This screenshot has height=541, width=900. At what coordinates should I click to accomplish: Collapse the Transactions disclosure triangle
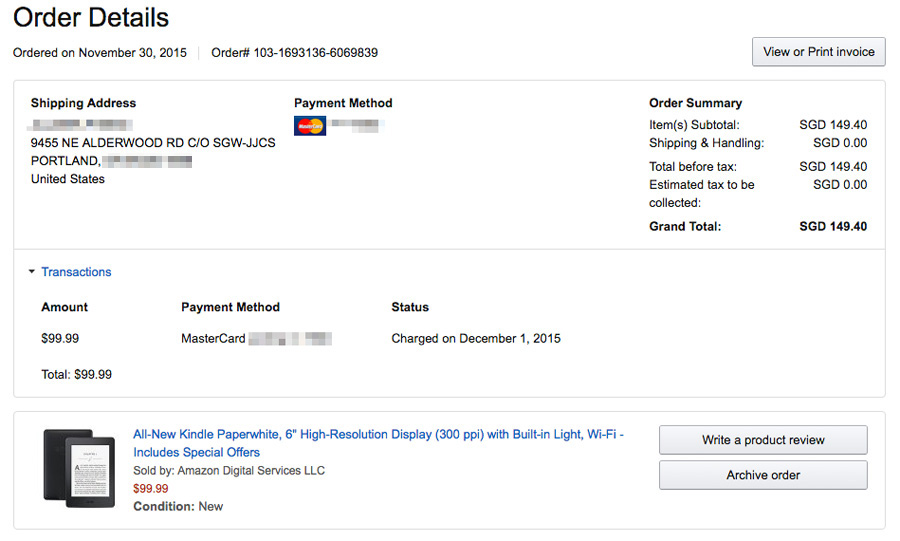click(32, 272)
